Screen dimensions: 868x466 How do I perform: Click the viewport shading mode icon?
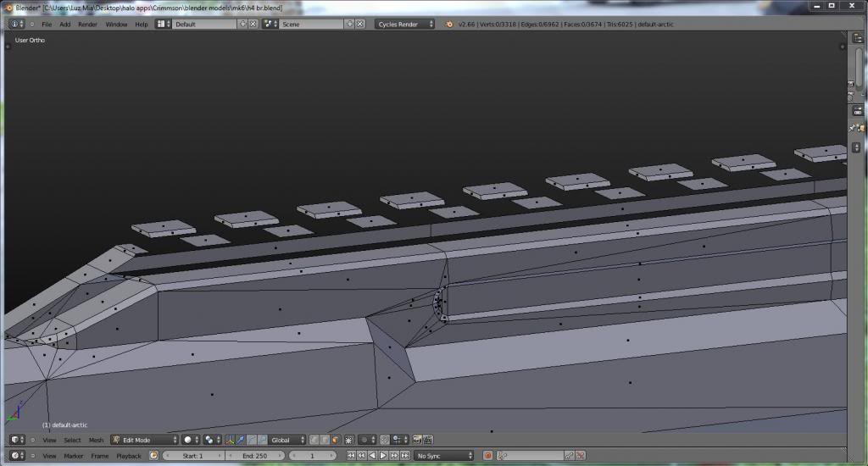tap(188, 440)
